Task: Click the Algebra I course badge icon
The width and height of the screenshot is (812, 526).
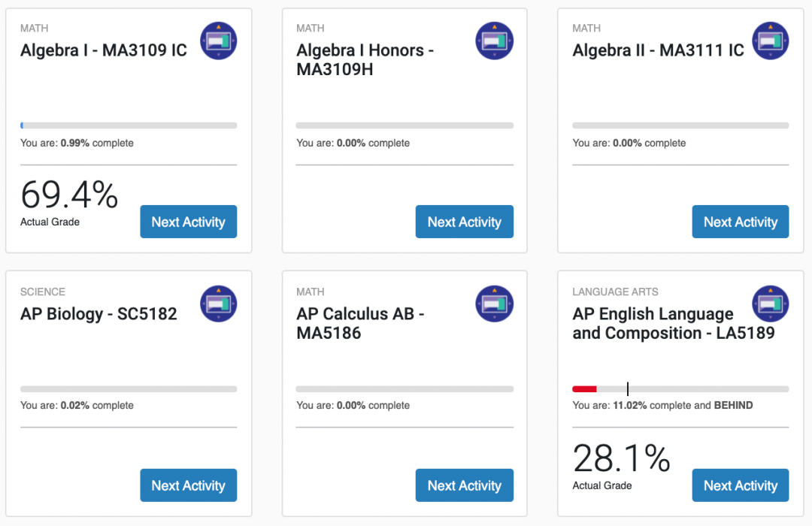Action: tap(219, 41)
